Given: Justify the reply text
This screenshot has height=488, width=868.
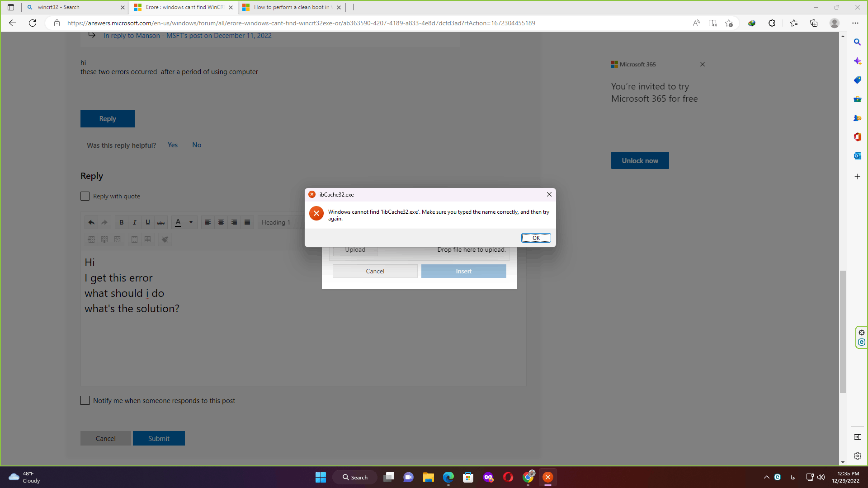Looking at the screenshot, I should 247,222.
